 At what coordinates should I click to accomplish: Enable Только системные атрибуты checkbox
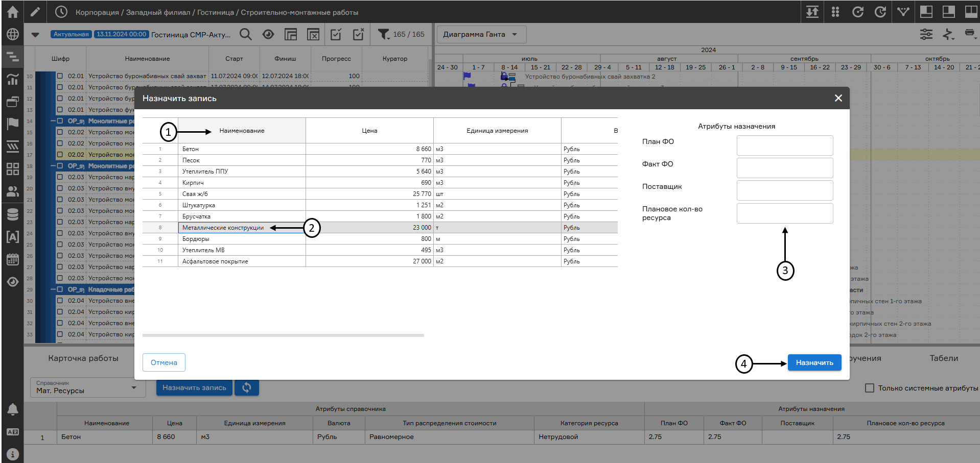pyautogui.click(x=870, y=388)
